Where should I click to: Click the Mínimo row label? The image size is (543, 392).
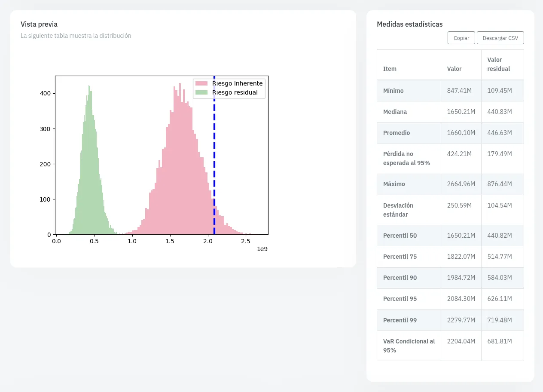393,91
